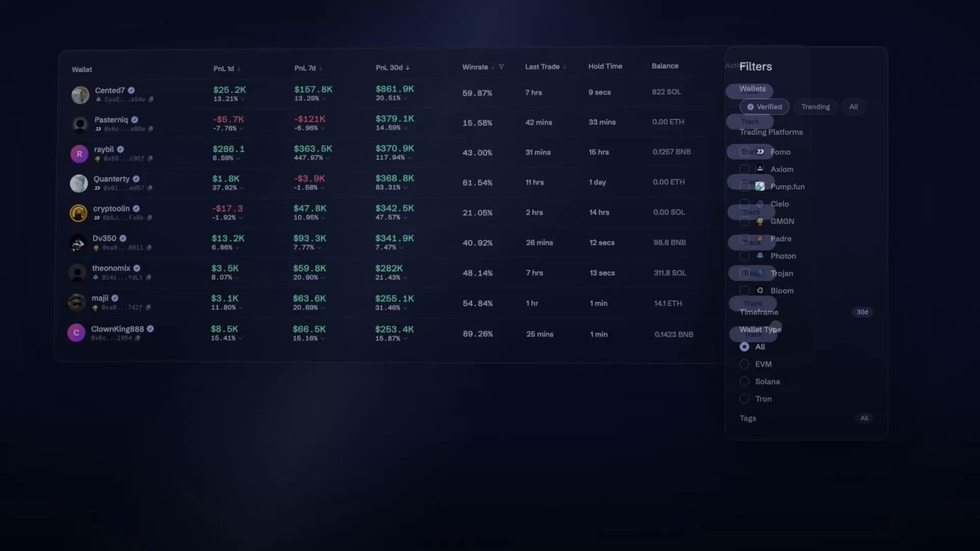Open the cryptoolin wallet profile
Screen dimensions: 980x551
tap(111, 208)
